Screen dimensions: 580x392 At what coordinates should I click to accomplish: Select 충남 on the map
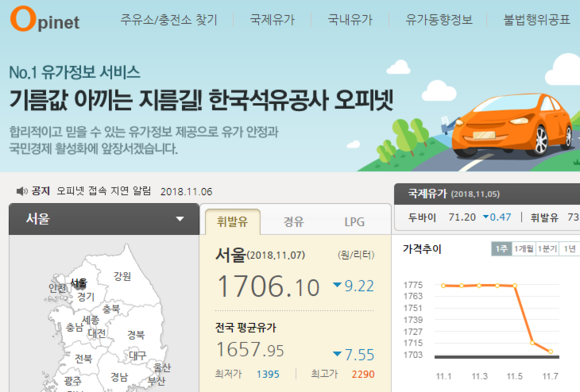click(x=74, y=327)
